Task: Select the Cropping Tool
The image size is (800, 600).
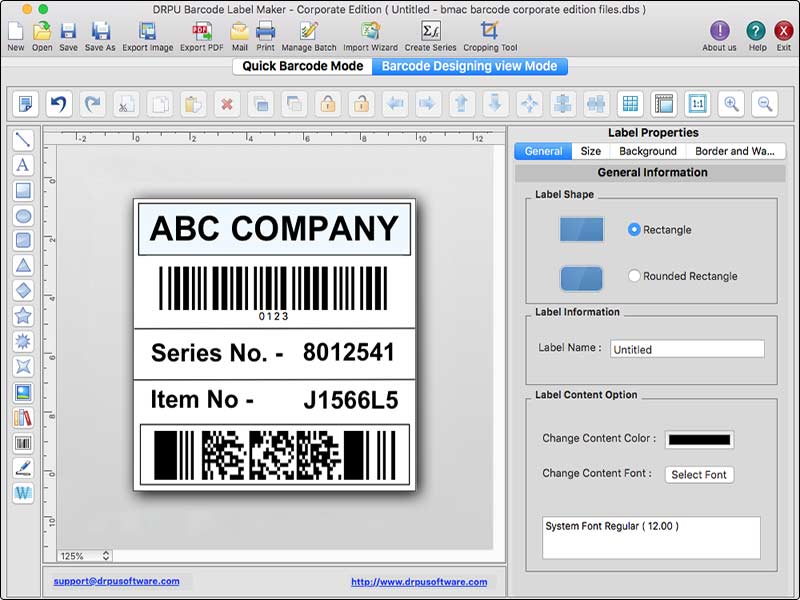Action: (490, 31)
